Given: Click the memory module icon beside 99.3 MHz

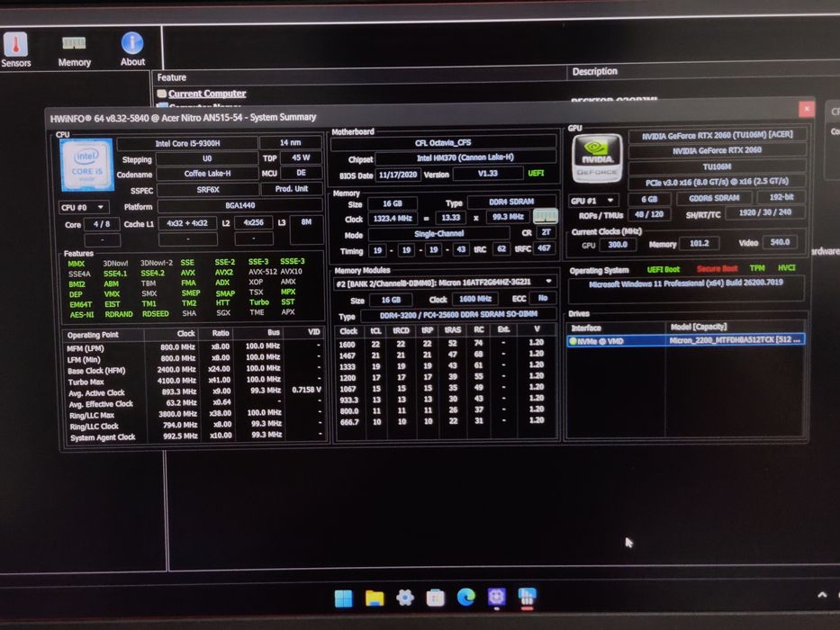Looking at the screenshot, I should [x=546, y=216].
